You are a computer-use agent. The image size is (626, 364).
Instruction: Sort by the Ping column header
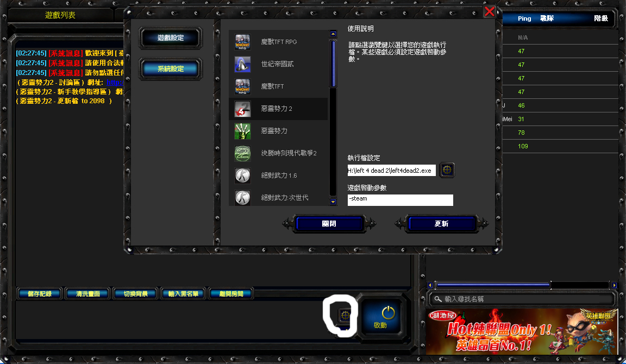coord(524,18)
